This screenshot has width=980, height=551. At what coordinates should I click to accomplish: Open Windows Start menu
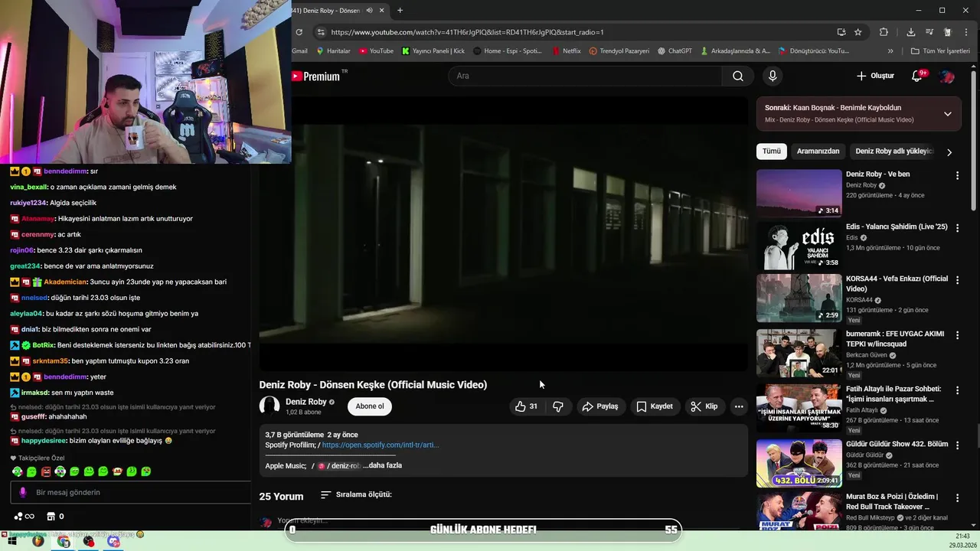[x=11, y=541]
